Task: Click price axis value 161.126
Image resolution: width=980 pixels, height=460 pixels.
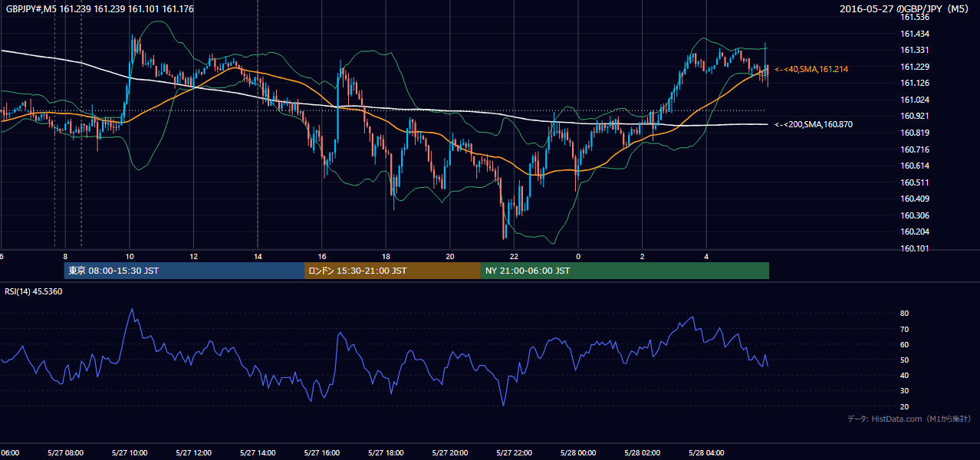Action: tap(915, 83)
